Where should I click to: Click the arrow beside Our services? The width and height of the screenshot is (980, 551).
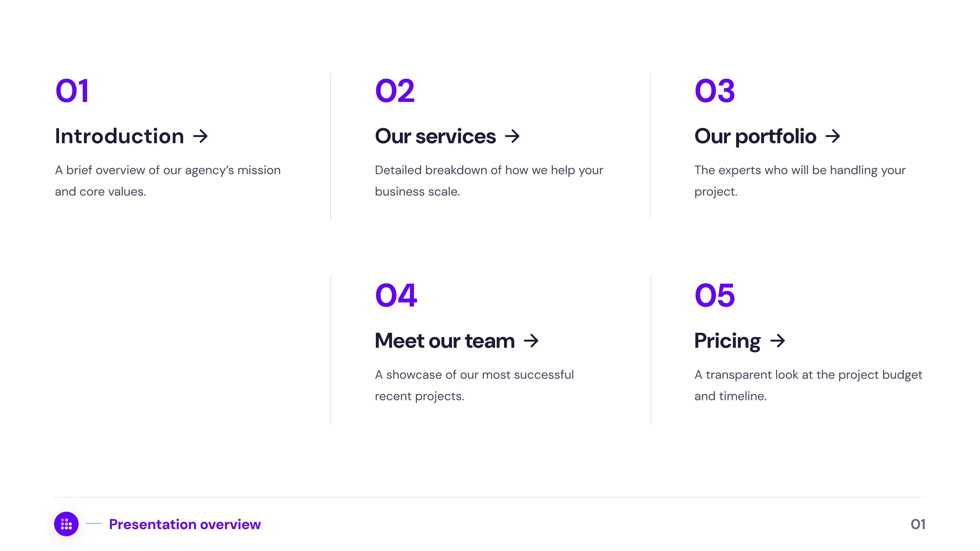[x=512, y=136]
